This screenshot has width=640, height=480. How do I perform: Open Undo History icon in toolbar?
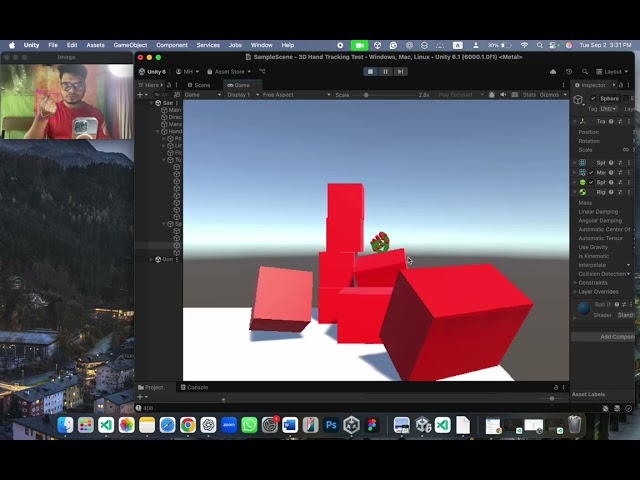point(569,72)
